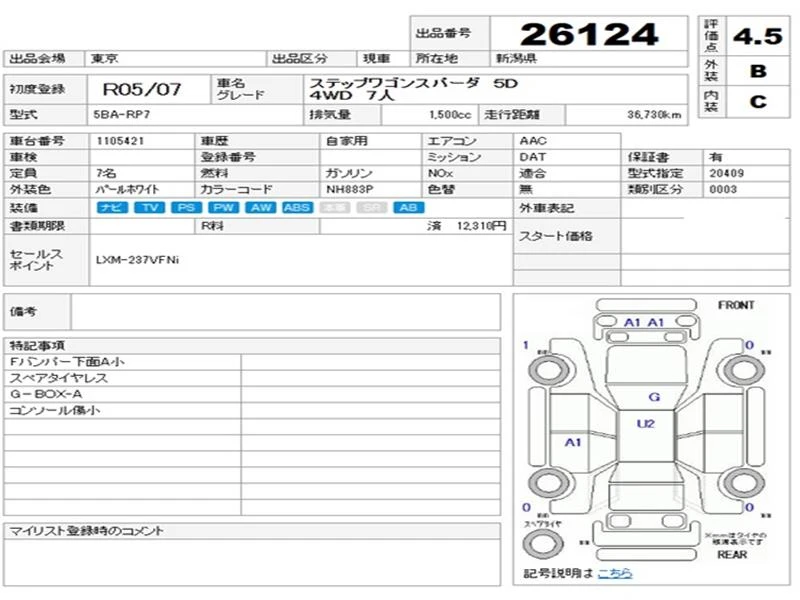Click the transmission value DAT
The image size is (800, 600).
coord(532,157)
